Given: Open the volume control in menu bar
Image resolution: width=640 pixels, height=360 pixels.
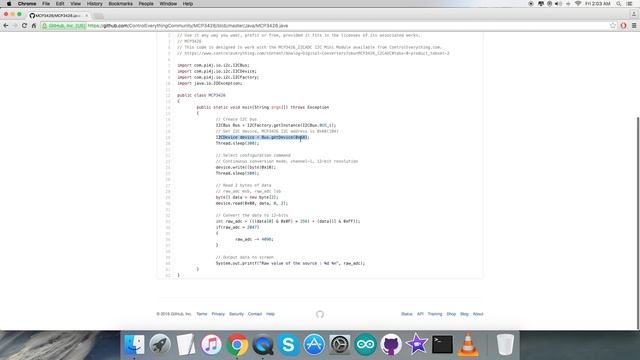Looking at the screenshot, I should [x=558, y=4].
